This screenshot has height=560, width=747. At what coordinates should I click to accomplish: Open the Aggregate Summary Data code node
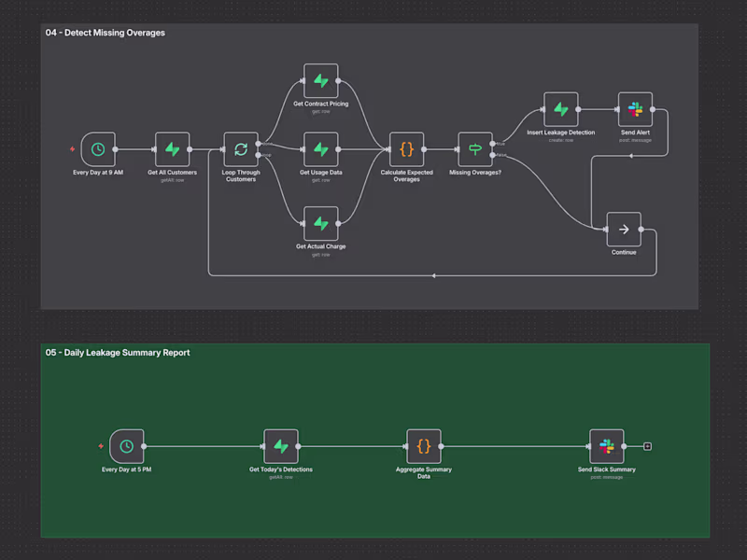(424, 446)
